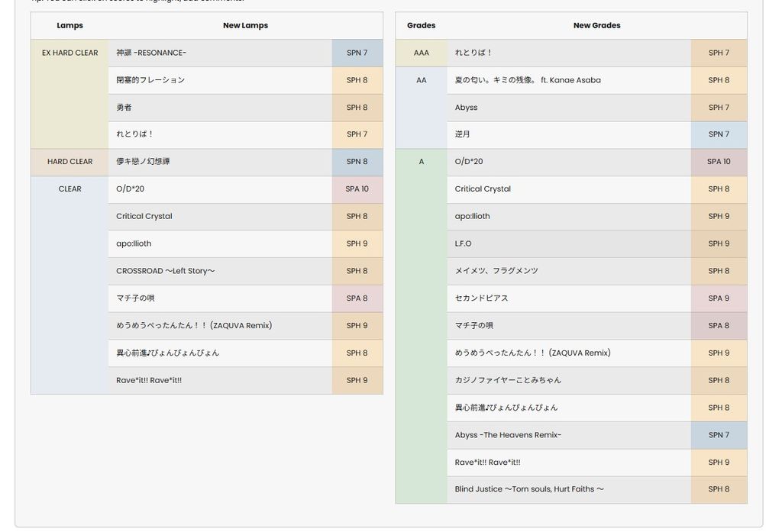Click the SPA 9 cell for セカンドピアス
Viewport: 782px width, 532px height.
(x=719, y=298)
